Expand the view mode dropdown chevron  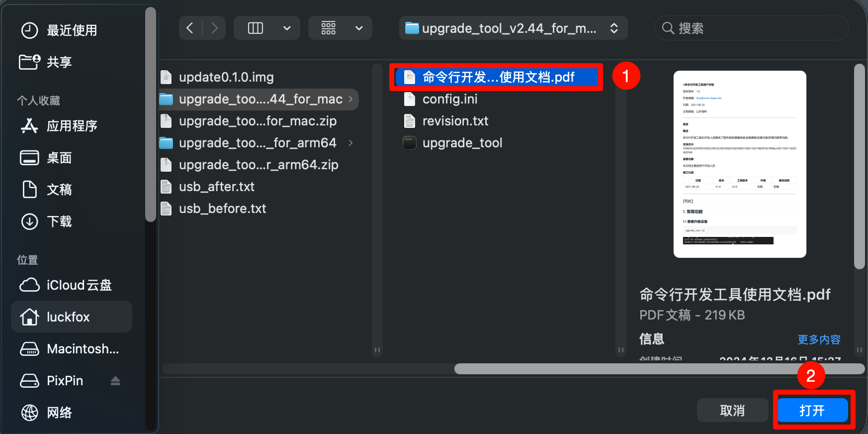coord(287,28)
